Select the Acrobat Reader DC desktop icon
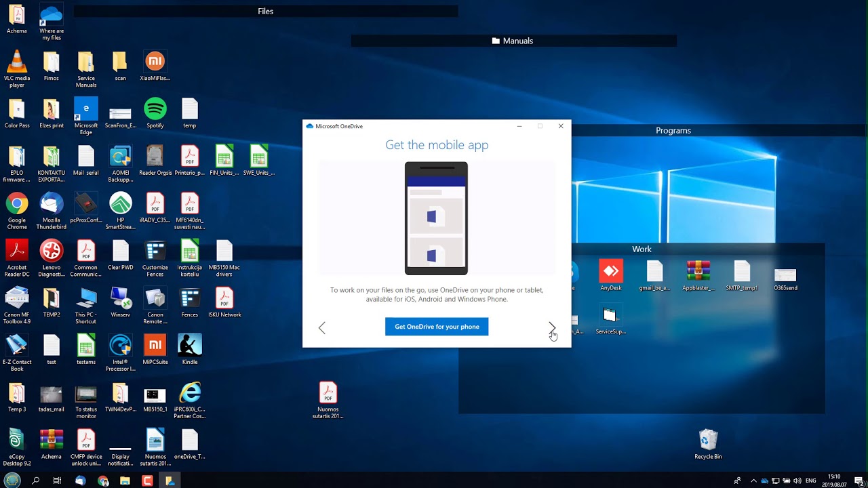The image size is (868, 488). [x=17, y=258]
